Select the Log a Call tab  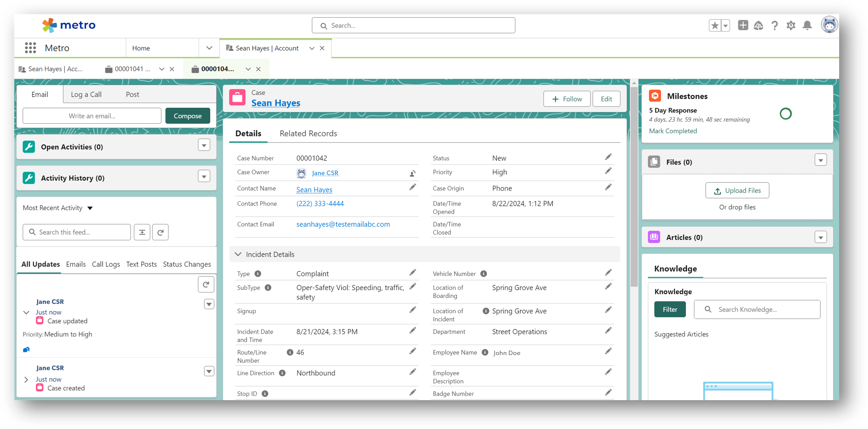click(86, 95)
